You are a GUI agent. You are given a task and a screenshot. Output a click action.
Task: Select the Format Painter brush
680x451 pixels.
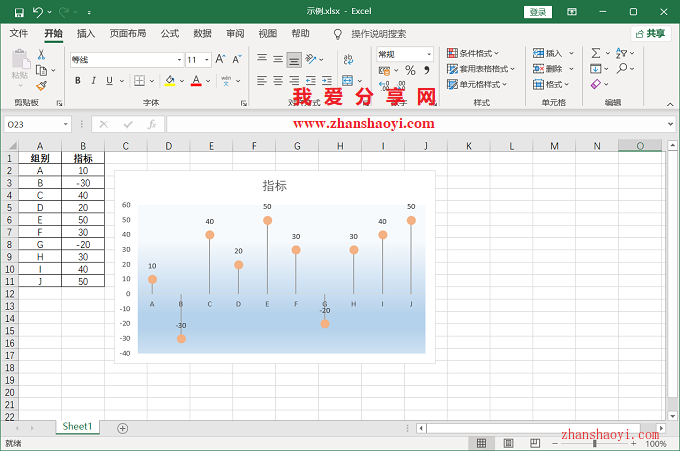(x=41, y=86)
